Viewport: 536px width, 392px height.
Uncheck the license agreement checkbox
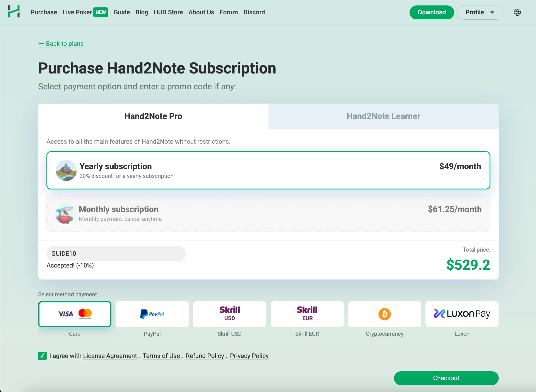pyautogui.click(x=42, y=356)
